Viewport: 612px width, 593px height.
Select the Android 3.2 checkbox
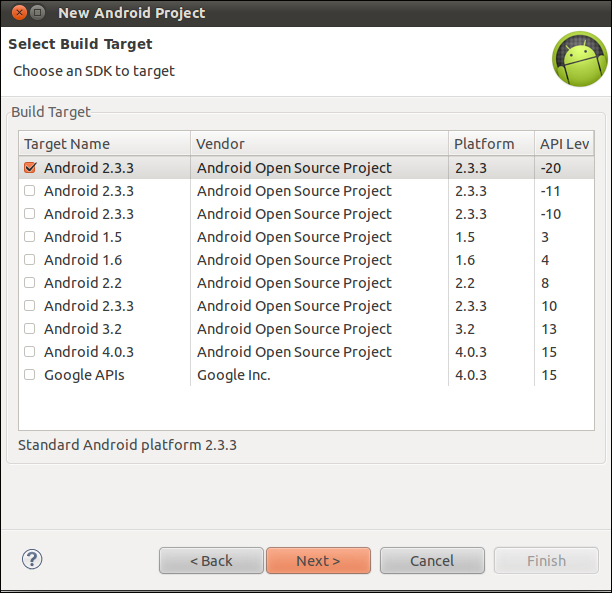tap(30, 329)
